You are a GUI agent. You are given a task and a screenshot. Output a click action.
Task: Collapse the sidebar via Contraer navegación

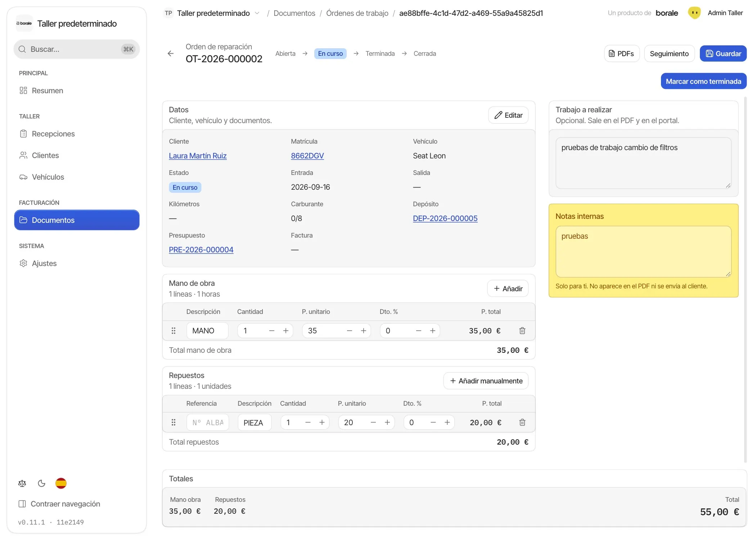(x=59, y=504)
